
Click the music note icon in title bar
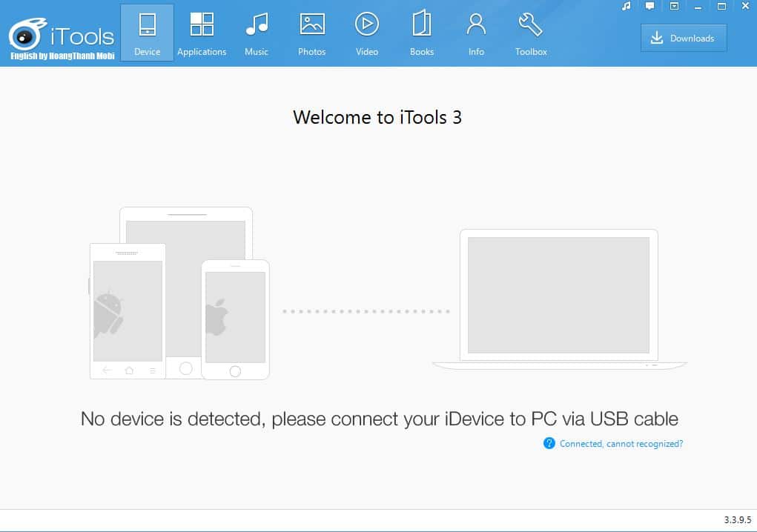point(627,6)
